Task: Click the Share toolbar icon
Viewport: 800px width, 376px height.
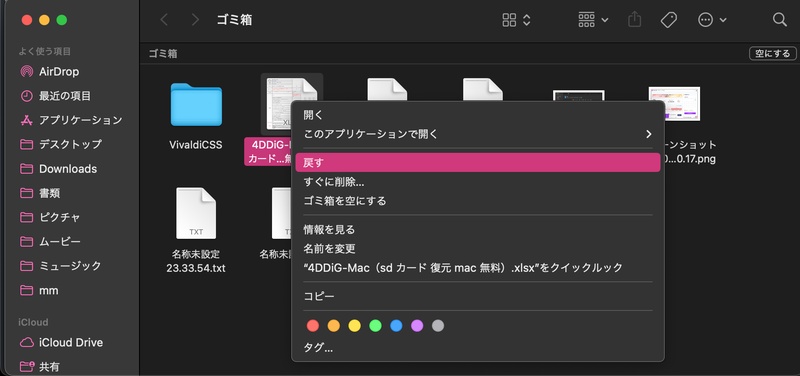Action: [x=634, y=20]
